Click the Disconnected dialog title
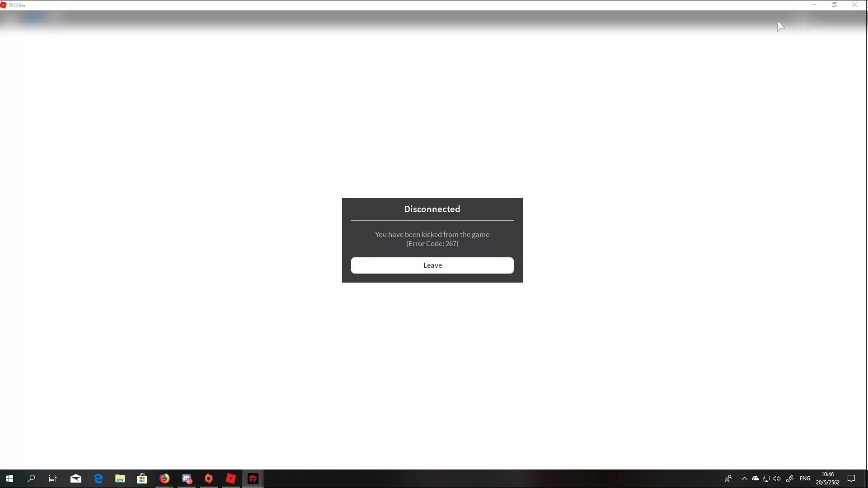 432,209
